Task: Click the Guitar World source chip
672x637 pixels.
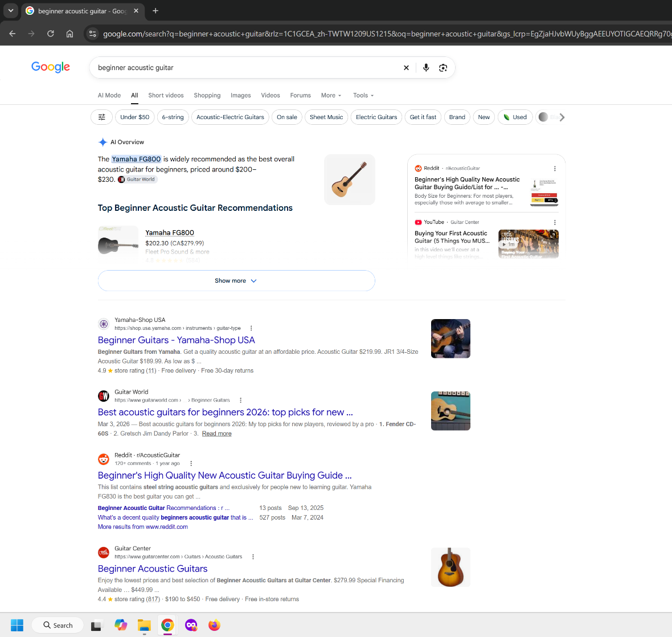Action: 137,179
